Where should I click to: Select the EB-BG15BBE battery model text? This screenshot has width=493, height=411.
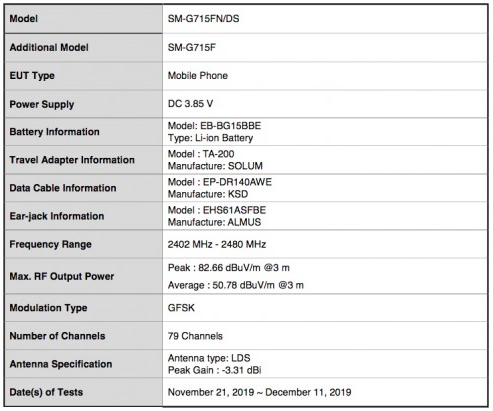(231, 126)
